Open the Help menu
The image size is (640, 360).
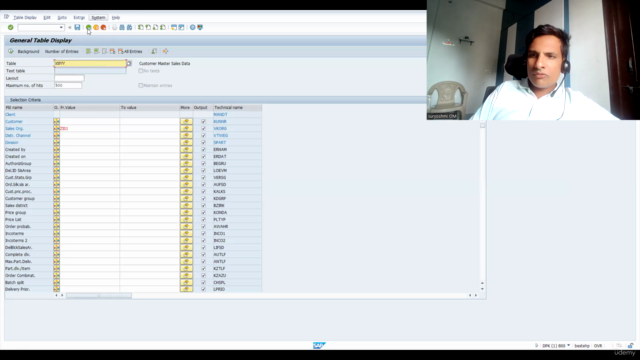[x=116, y=18]
